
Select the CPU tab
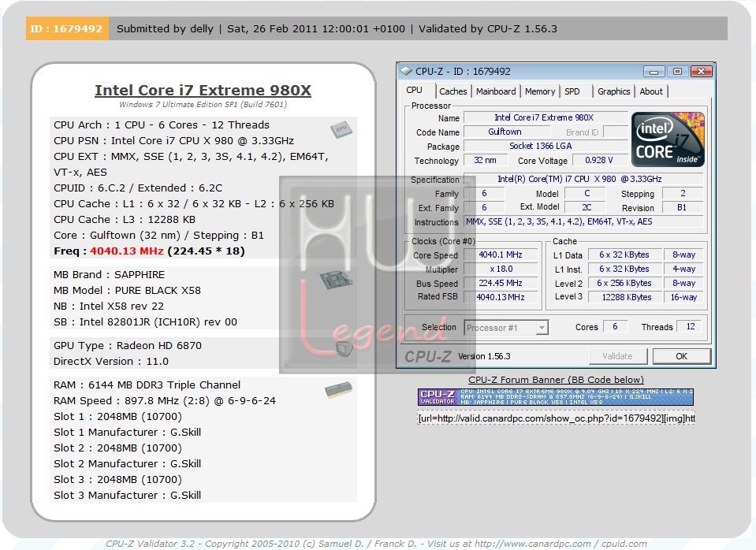coord(414,90)
